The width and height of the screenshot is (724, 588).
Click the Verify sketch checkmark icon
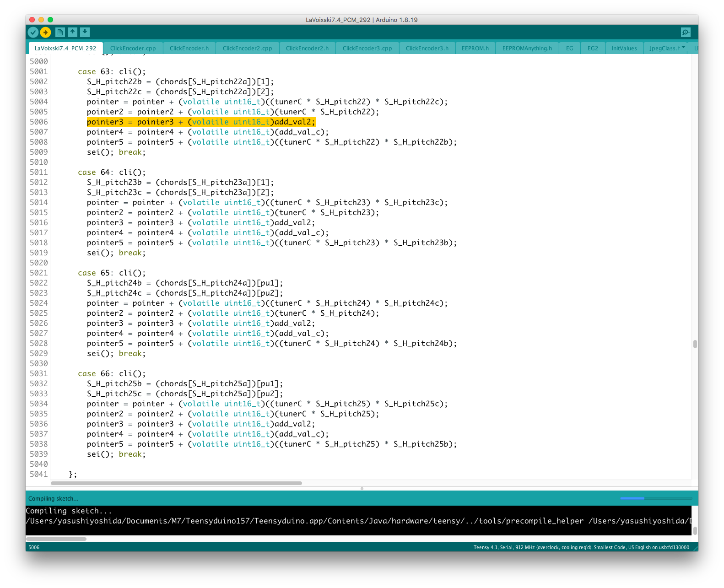[33, 32]
